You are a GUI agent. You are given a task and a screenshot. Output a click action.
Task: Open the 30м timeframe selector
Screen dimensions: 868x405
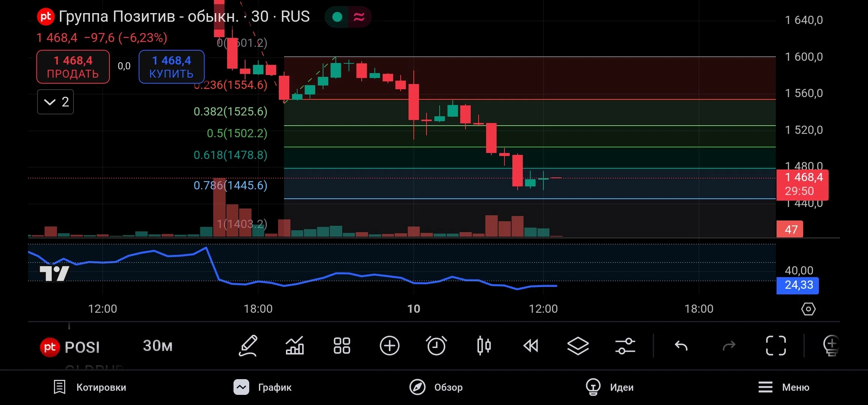[x=158, y=346]
